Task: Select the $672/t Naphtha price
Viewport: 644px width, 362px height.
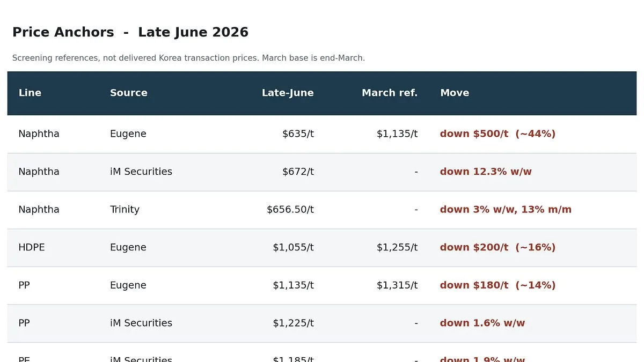Action: click(298, 172)
